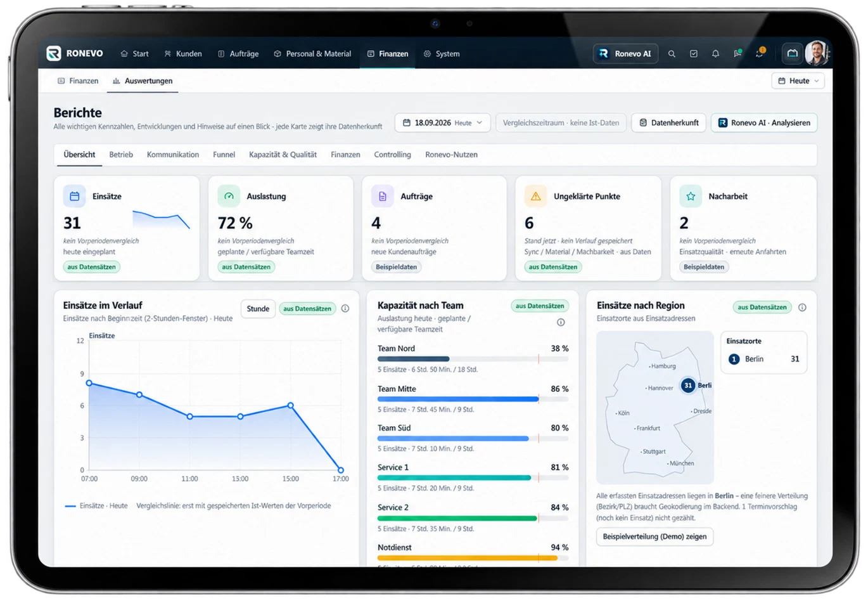Viewport: 868px width, 603px height.
Task: Go to Start in the top navigation
Action: (134, 54)
